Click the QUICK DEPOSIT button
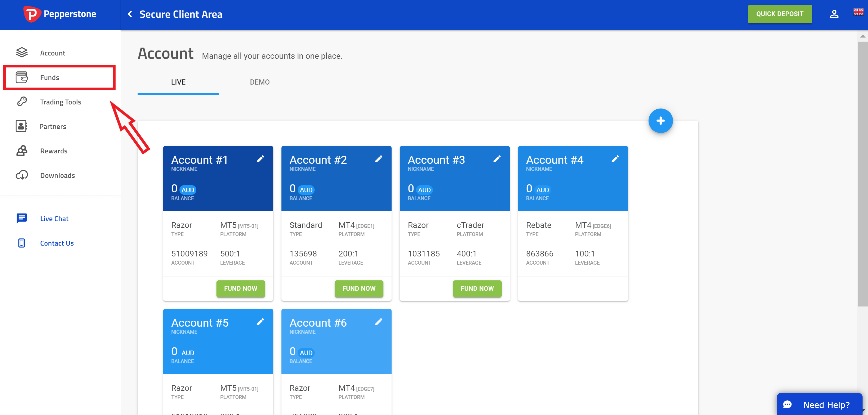868x415 pixels. 780,14
